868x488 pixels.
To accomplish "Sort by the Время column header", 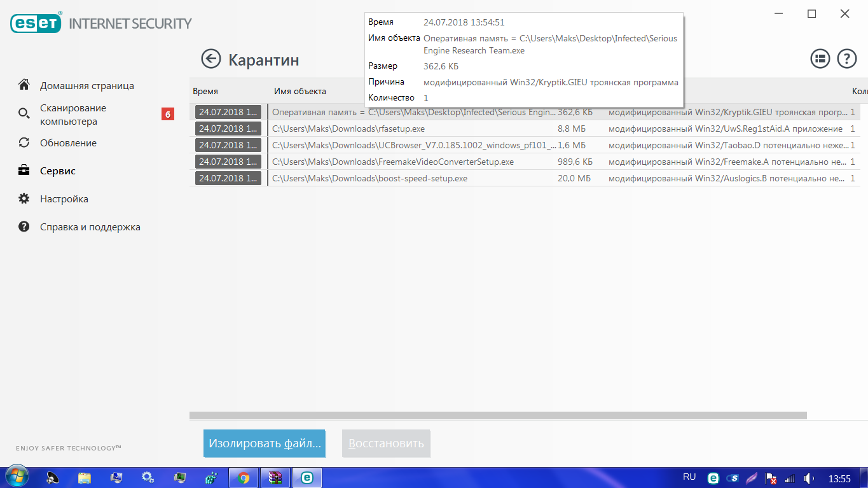I will (205, 91).
